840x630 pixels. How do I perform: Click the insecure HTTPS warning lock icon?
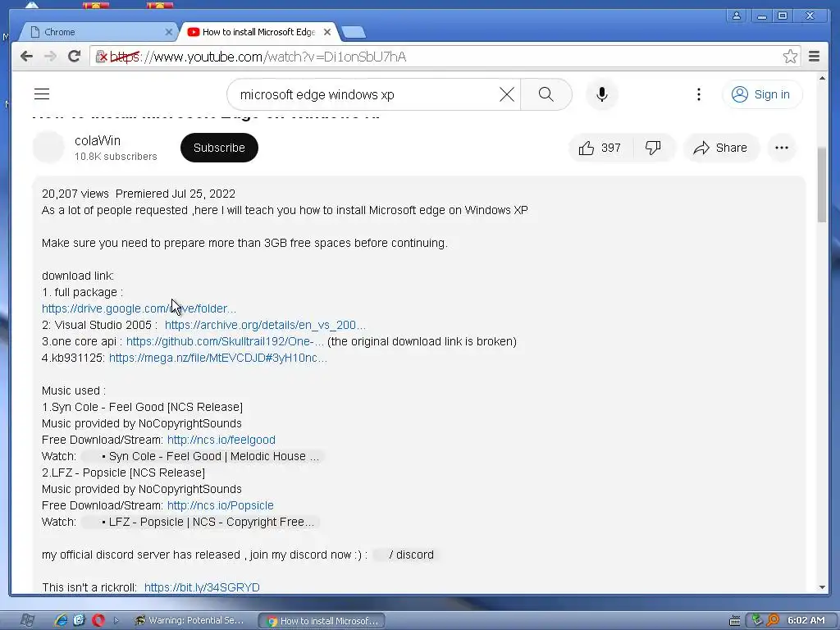coord(102,57)
